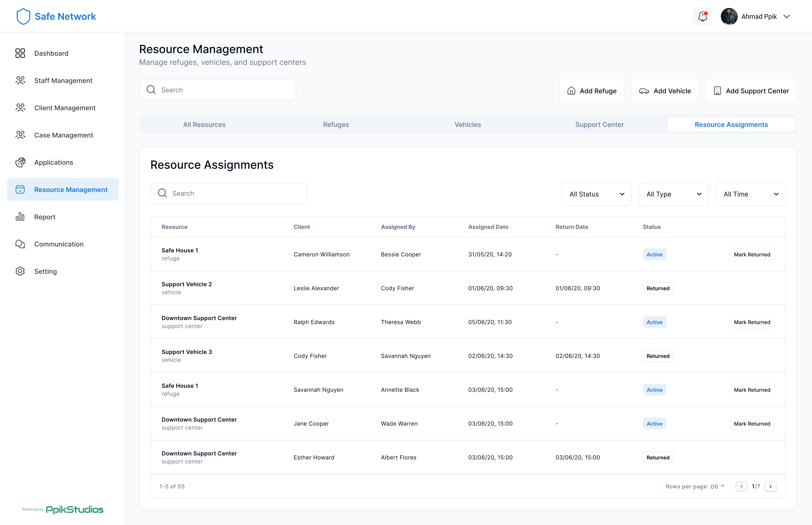Open the All Time filter dropdown

751,194
